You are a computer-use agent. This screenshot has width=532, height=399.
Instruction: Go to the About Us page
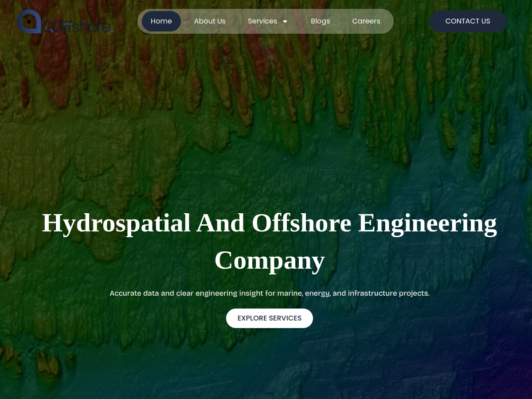(x=210, y=21)
